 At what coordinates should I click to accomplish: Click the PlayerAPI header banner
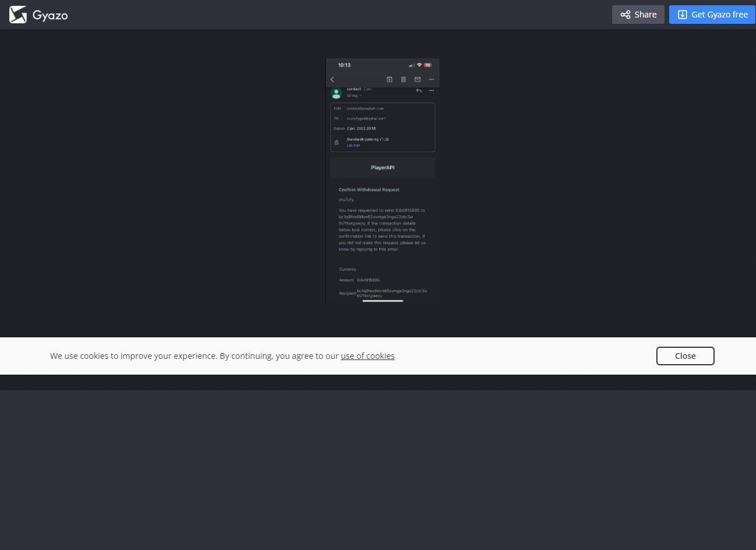383,167
